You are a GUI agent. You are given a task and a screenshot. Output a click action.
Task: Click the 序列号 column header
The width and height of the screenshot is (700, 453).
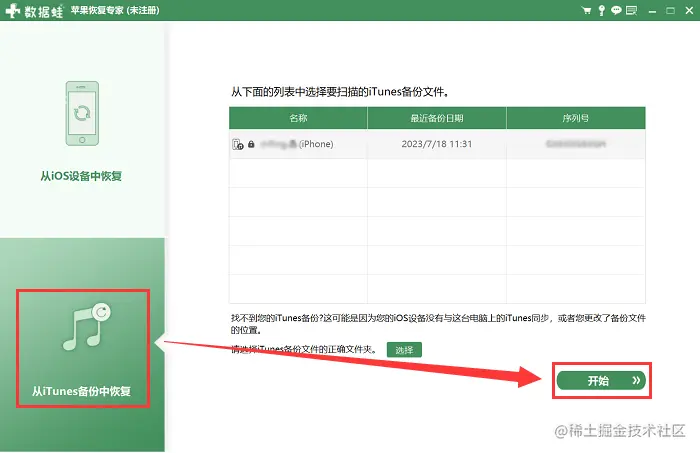pyautogui.click(x=575, y=118)
